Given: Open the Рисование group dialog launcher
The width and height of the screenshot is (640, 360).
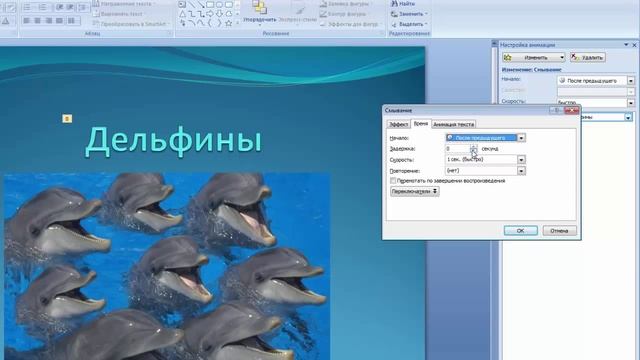Looking at the screenshot, I should click(381, 33).
